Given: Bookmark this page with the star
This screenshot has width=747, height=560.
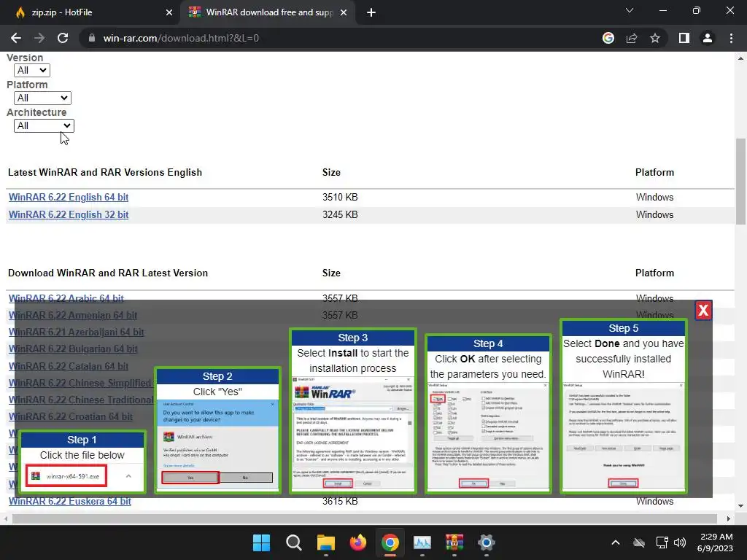Looking at the screenshot, I should point(655,38).
